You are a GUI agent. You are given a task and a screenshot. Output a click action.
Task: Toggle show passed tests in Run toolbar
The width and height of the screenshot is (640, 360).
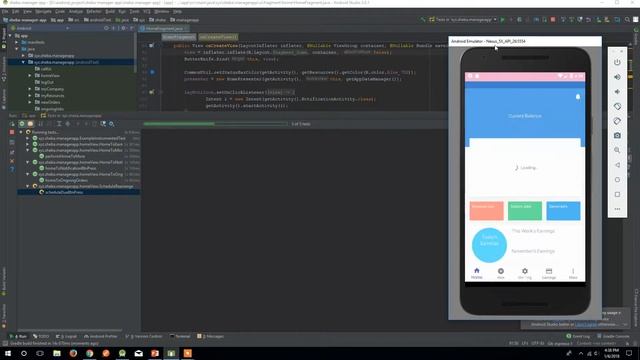[22, 124]
